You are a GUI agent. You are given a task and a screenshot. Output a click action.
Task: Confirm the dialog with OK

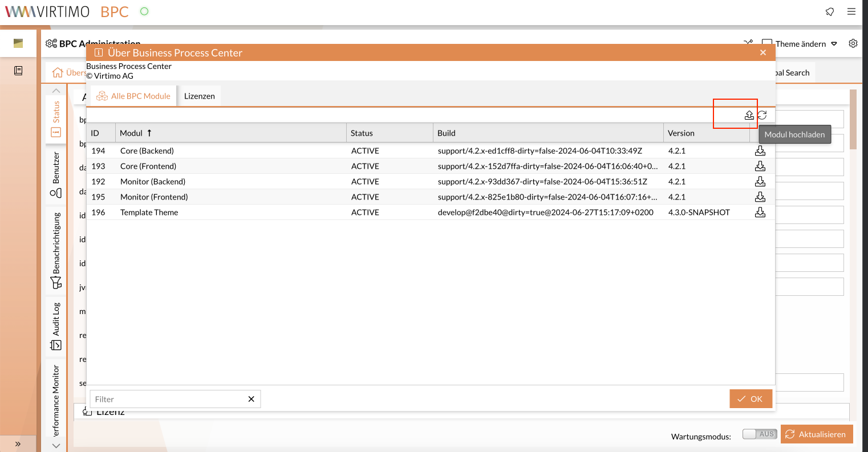coord(751,398)
